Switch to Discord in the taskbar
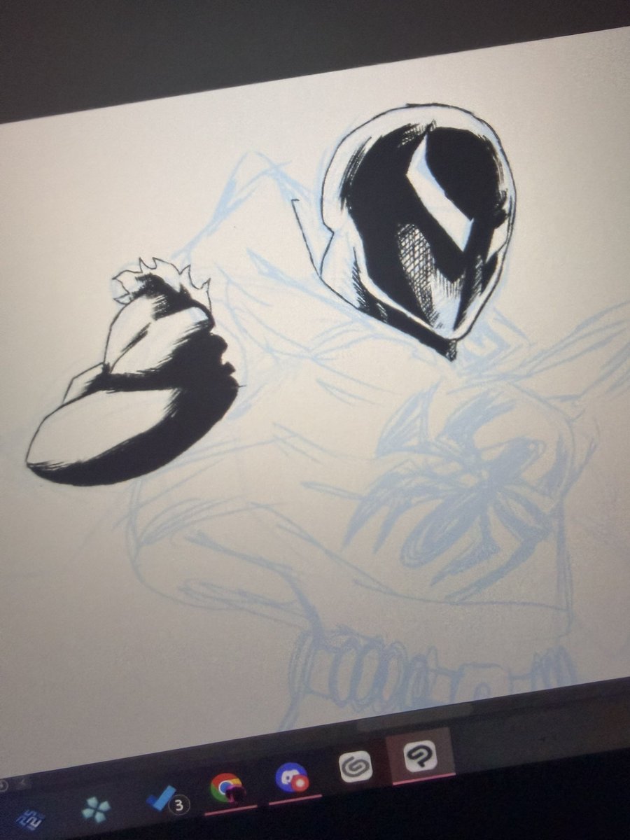Image resolution: width=630 pixels, height=840 pixels. click(291, 778)
